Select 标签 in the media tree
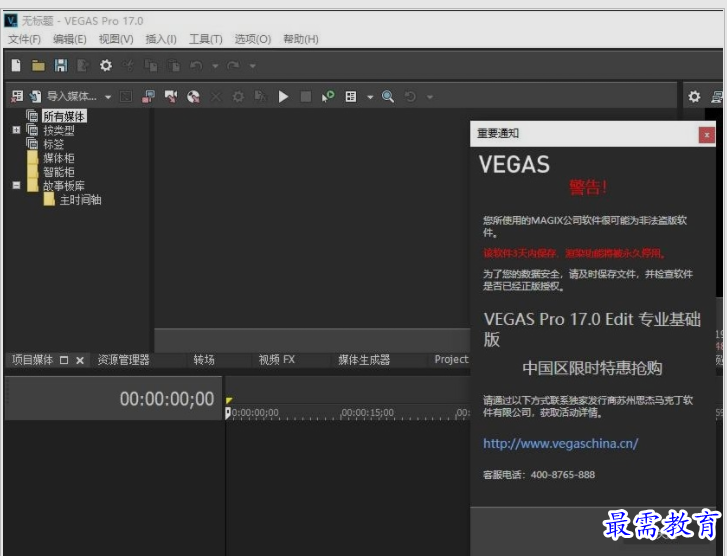The width and height of the screenshot is (727, 556). pos(54,144)
